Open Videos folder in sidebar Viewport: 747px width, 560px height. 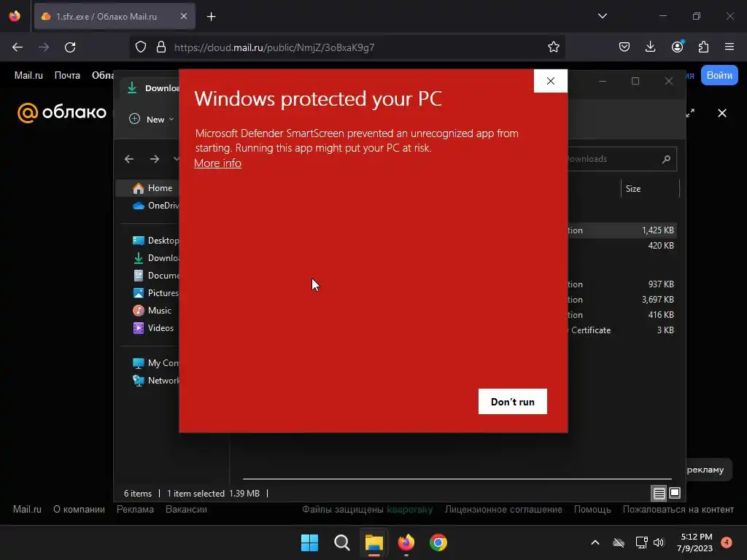click(x=153, y=327)
